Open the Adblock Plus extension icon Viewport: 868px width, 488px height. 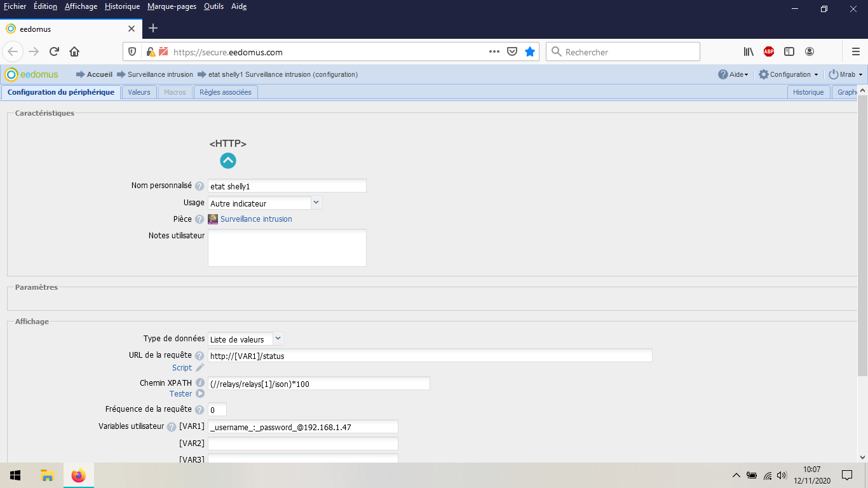pos(769,52)
